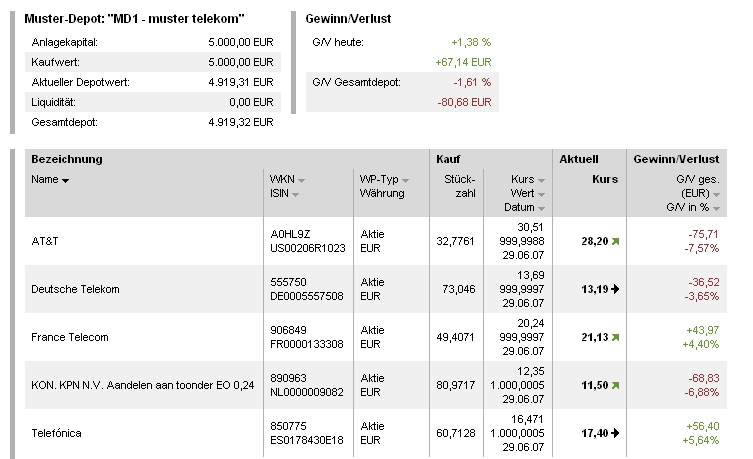The height and width of the screenshot is (459, 753).
Task: Sort by WKN arrow
Action: tap(301, 181)
